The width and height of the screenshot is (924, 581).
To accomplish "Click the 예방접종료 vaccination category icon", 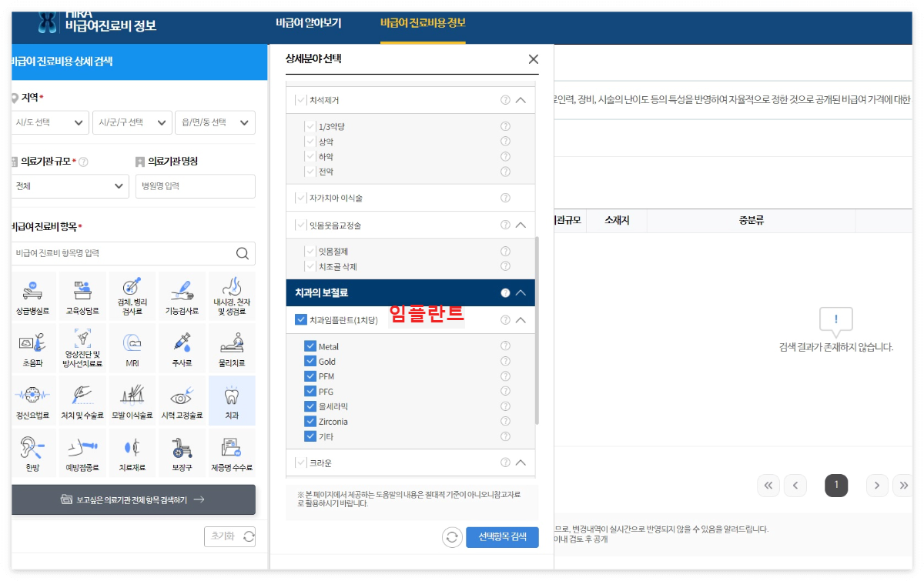I will [x=82, y=452].
